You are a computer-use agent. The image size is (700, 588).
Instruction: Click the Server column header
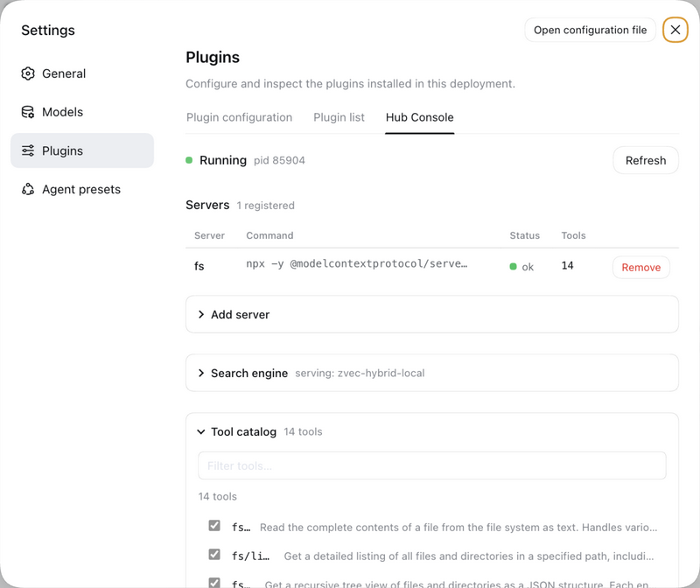point(209,235)
